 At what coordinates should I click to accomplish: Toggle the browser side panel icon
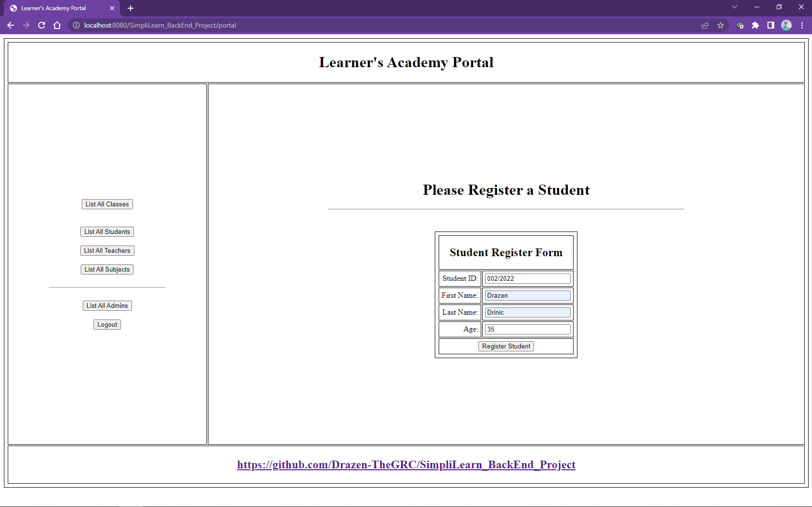[x=771, y=25]
